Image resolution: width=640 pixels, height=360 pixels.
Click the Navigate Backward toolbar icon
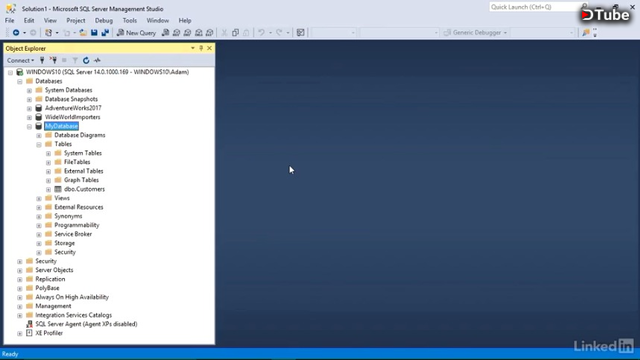tap(16, 33)
